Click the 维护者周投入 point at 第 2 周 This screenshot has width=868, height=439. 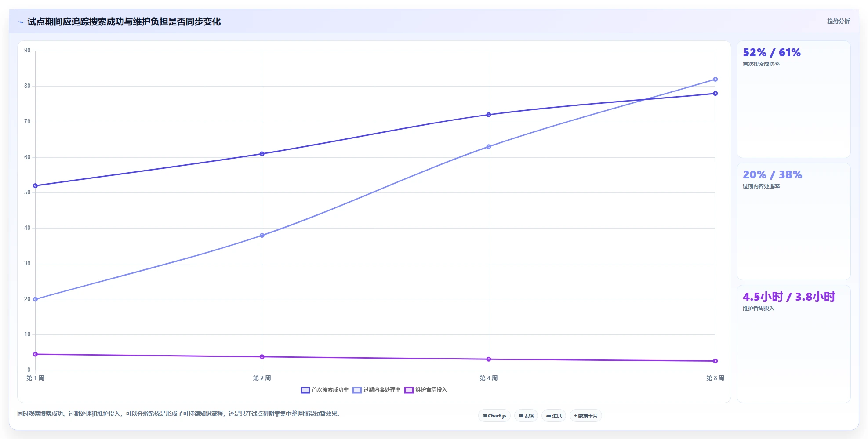(x=262, y=357)
